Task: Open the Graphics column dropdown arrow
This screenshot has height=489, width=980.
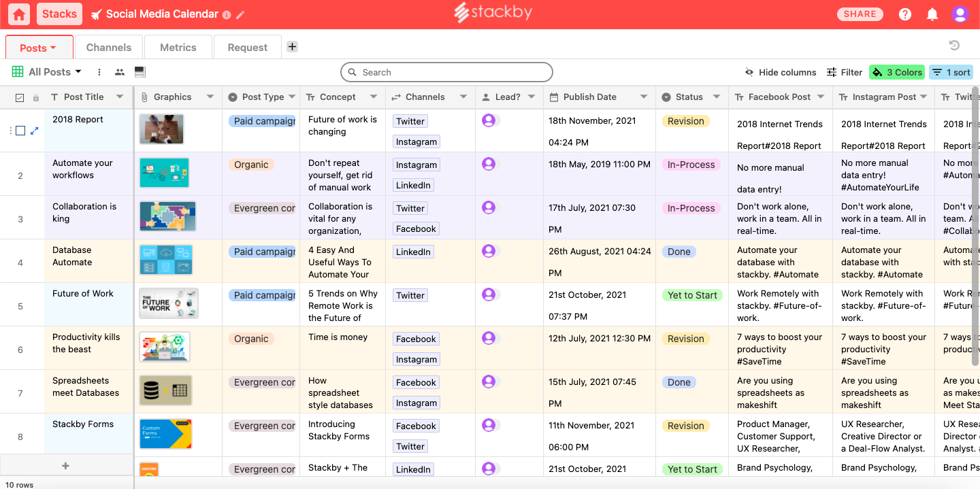Action: 210,97
